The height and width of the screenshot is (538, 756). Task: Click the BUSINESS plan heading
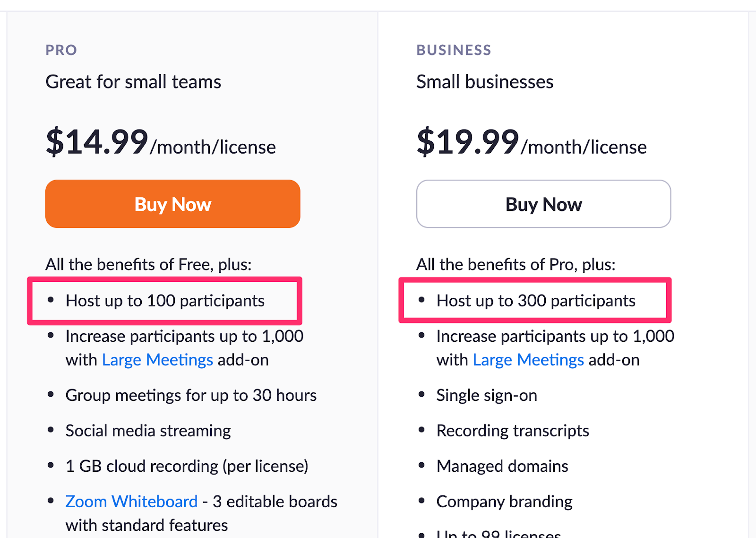tap(454, 50)
